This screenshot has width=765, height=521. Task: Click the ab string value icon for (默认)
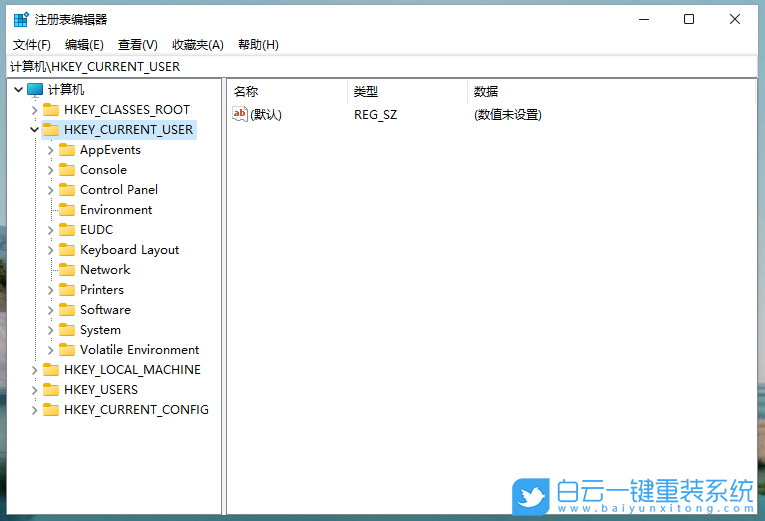[240, 114]
